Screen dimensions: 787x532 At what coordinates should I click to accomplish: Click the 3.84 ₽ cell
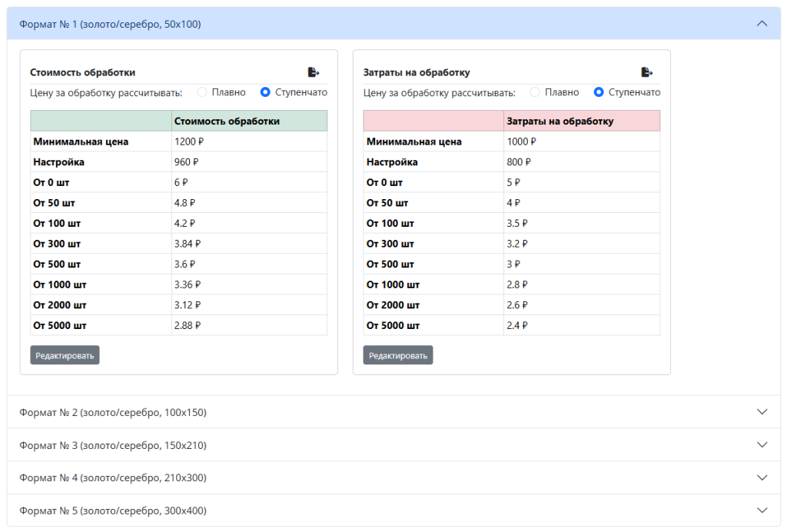[249, 244]
